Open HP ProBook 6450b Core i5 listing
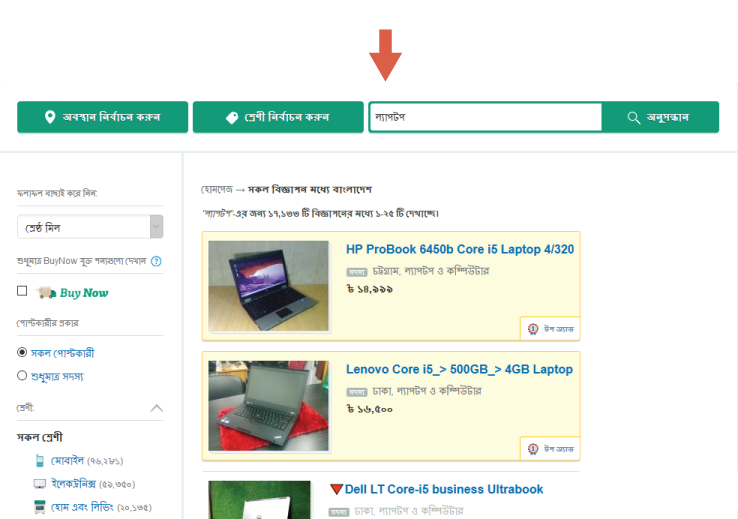Viewport: 738px width, 519px height. click(460, 249)
